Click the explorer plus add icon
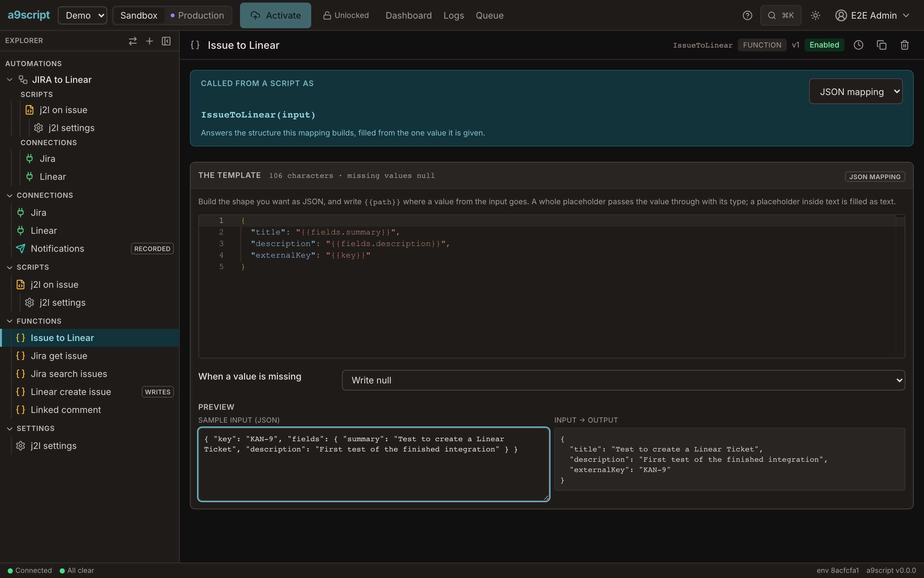The image size is (924, 578). point(149,41)
